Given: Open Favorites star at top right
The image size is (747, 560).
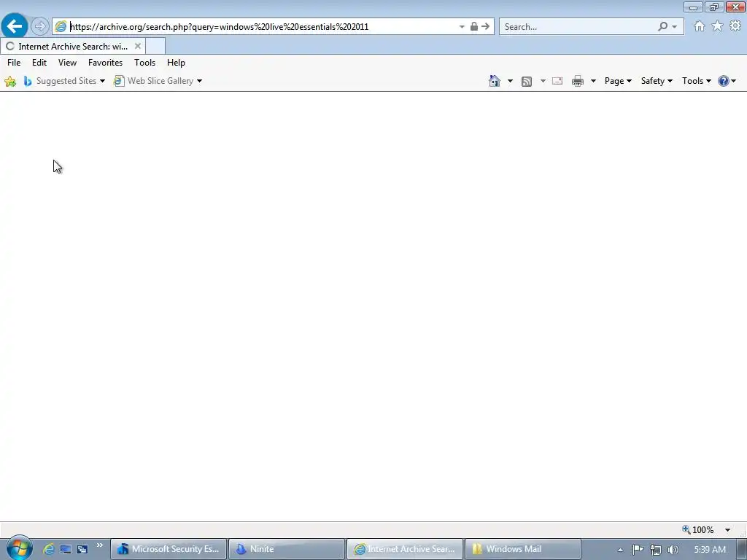Looking at the screenshot, I should point(718,26).
